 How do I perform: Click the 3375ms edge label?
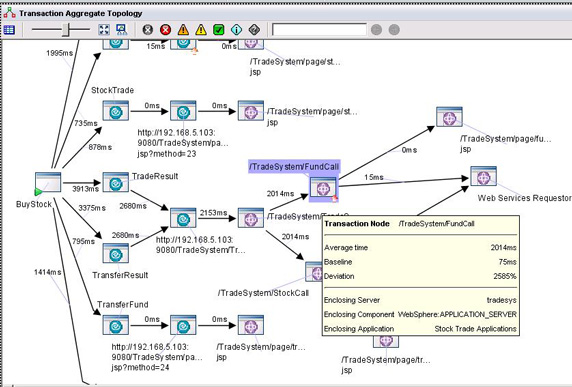(x=92, y=208)
